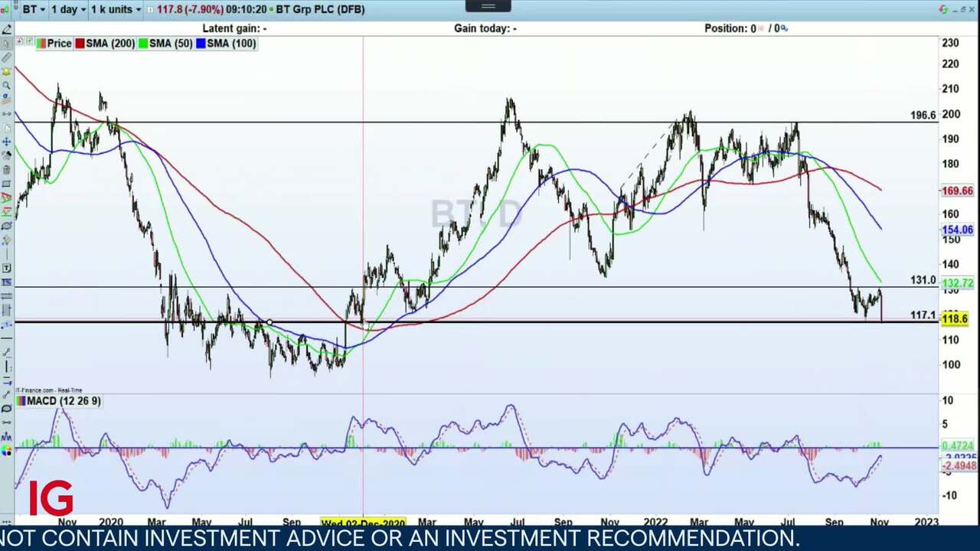Click the Latent gain label
The image size is (980, 551).
coord(234,28)
